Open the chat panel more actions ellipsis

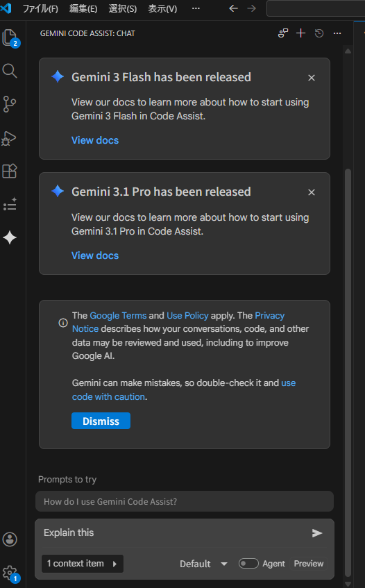(337, 33)
